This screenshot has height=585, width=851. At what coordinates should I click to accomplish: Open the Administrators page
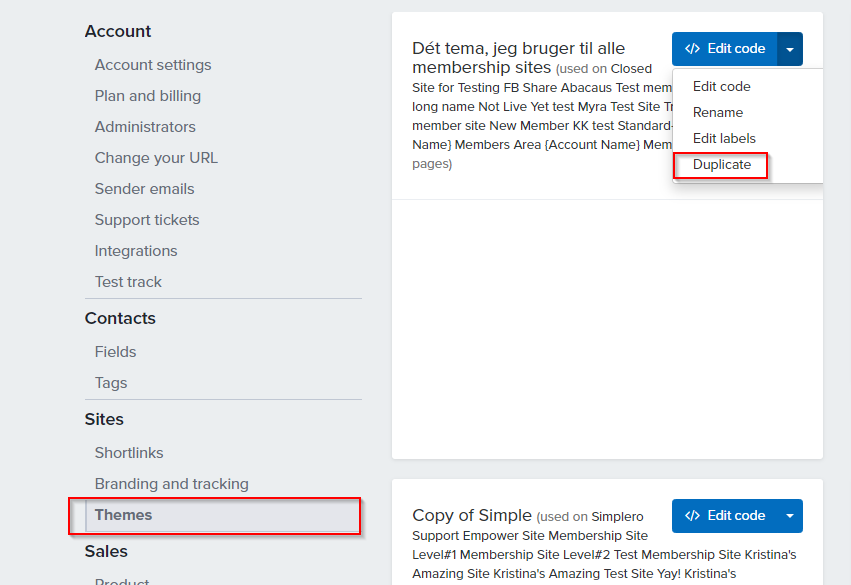point(145,127)
